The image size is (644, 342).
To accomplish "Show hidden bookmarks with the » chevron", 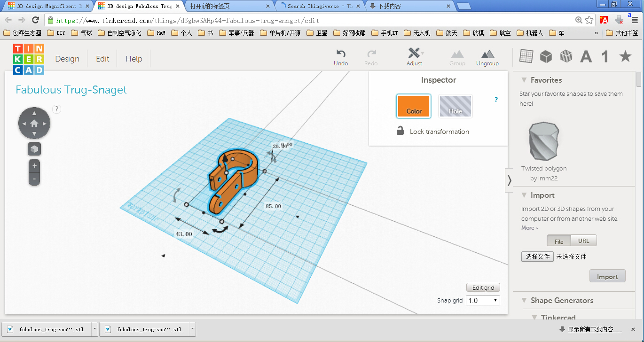I will [597, 33].
